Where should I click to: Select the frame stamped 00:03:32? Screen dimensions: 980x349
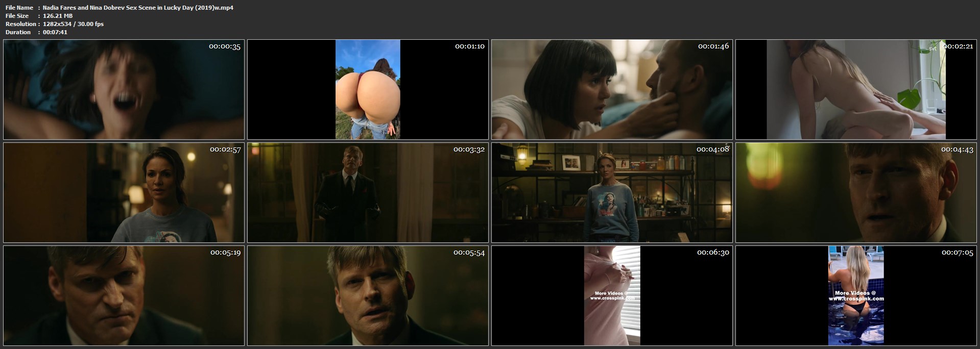point(368,192)
